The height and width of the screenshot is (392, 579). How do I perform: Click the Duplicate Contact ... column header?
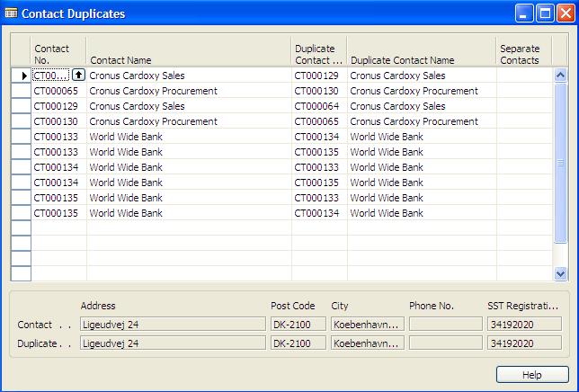pyautogui.click(x=319, y=51)
